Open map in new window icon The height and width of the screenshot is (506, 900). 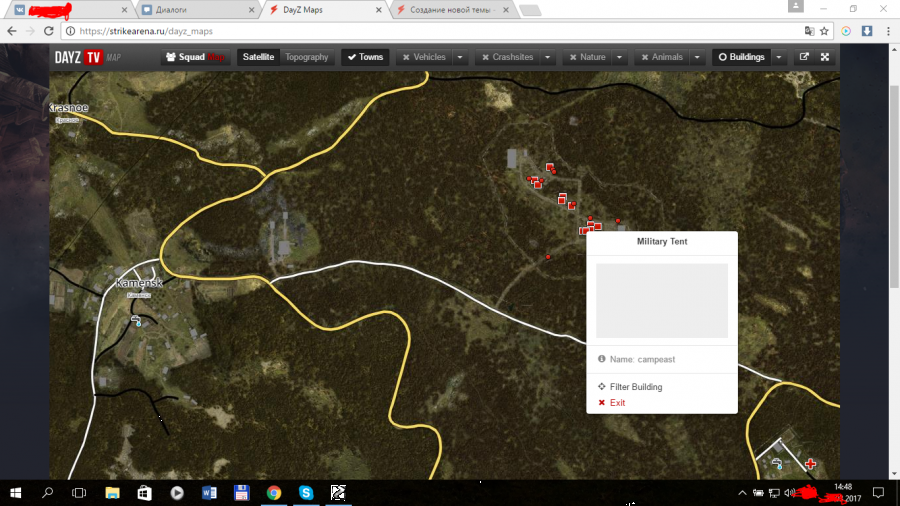click(x=804, y=57)
